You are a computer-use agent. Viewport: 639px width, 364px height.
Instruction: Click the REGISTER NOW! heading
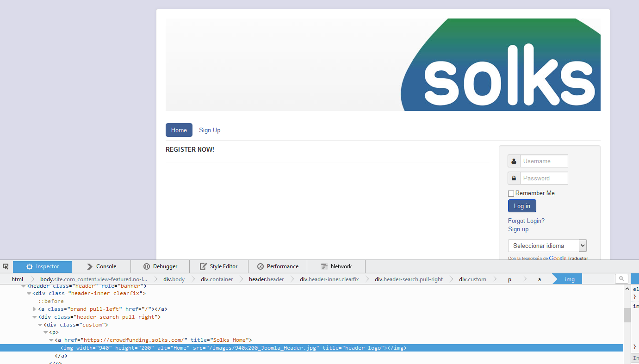190,149
